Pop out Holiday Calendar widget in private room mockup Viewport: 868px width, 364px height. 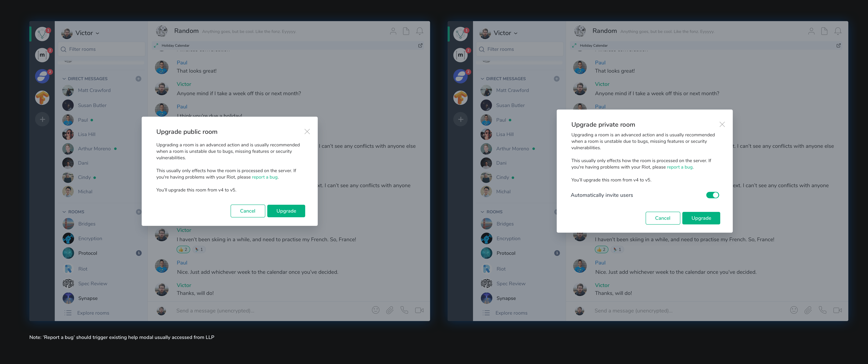point(838,45)
